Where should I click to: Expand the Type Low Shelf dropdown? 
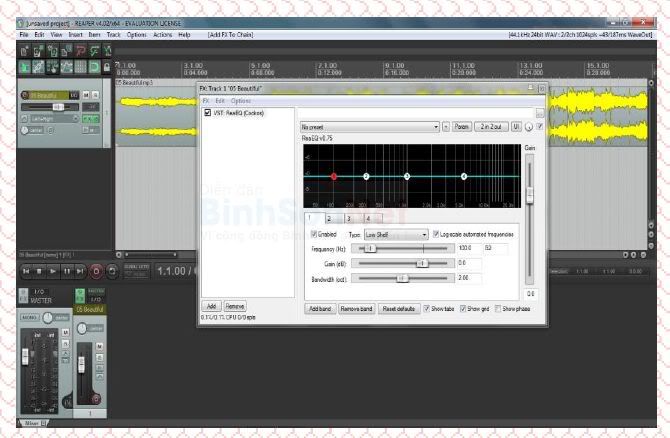394,234
